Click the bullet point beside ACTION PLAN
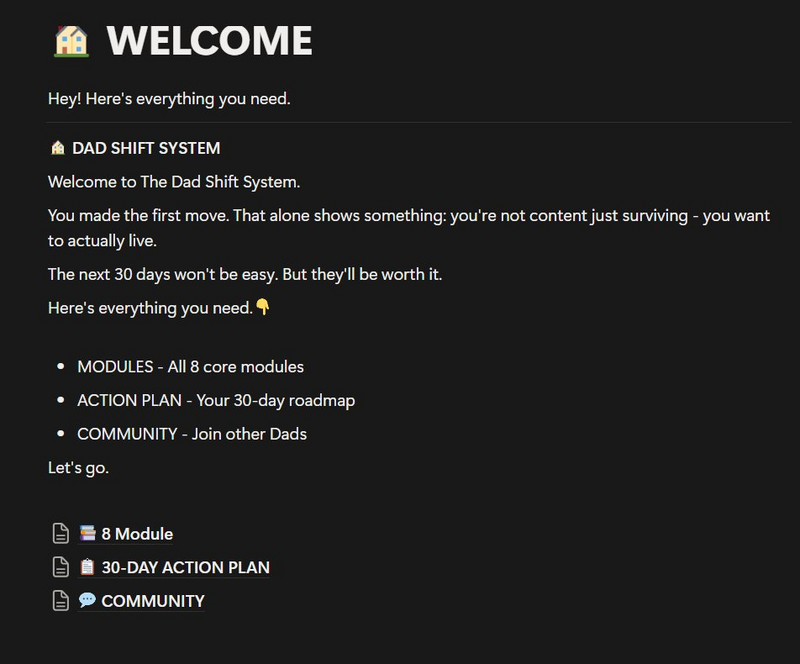This screenshot has height=664, width=800. point(60,400)
